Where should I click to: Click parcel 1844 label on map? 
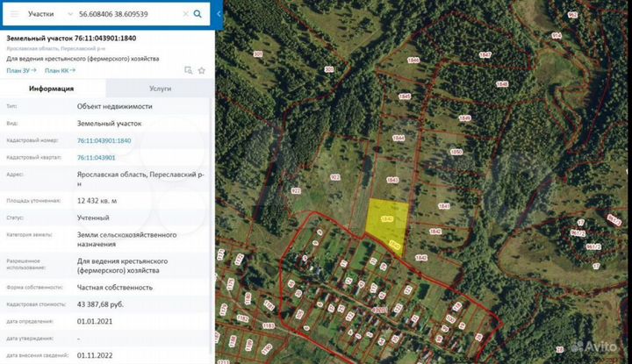click(x=399, y=139)
